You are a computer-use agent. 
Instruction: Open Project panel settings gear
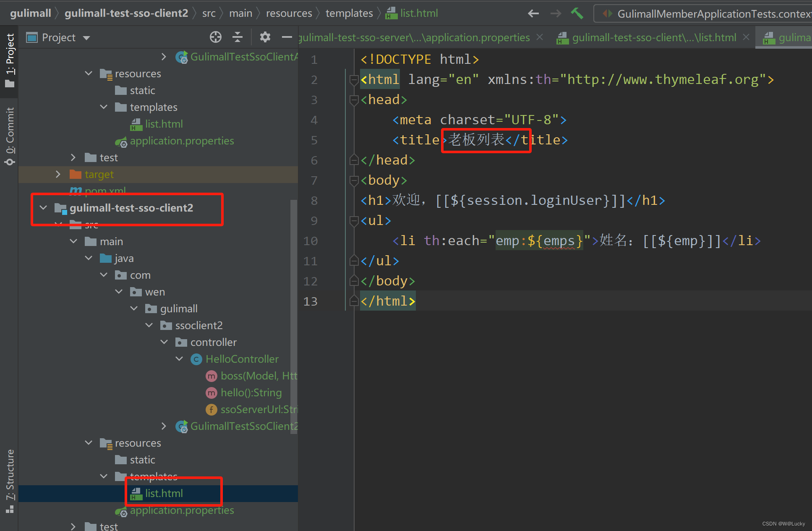[265, 37]
